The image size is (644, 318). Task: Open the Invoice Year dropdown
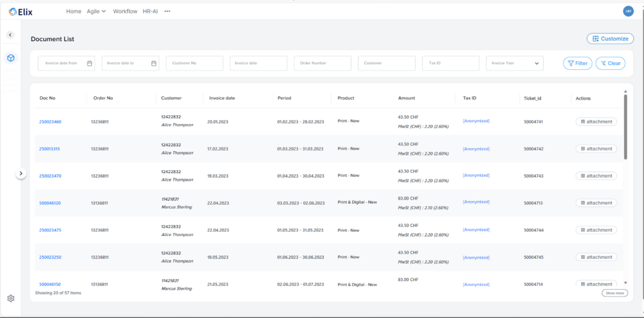[x=514, y=64]
